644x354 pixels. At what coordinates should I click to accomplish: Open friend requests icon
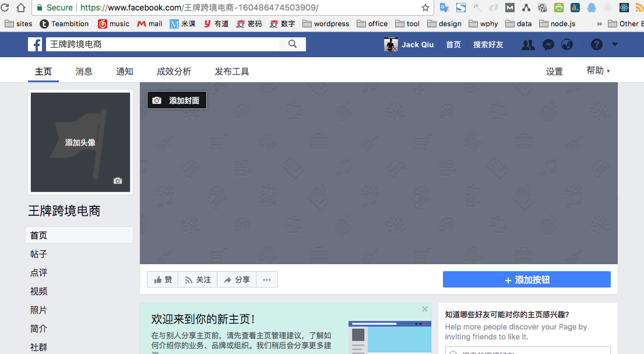tap(528, 44)
